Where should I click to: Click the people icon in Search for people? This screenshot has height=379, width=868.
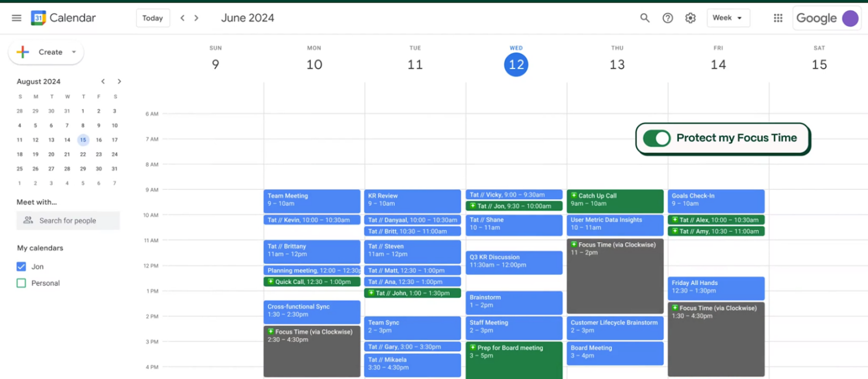[x=28, y=220]
